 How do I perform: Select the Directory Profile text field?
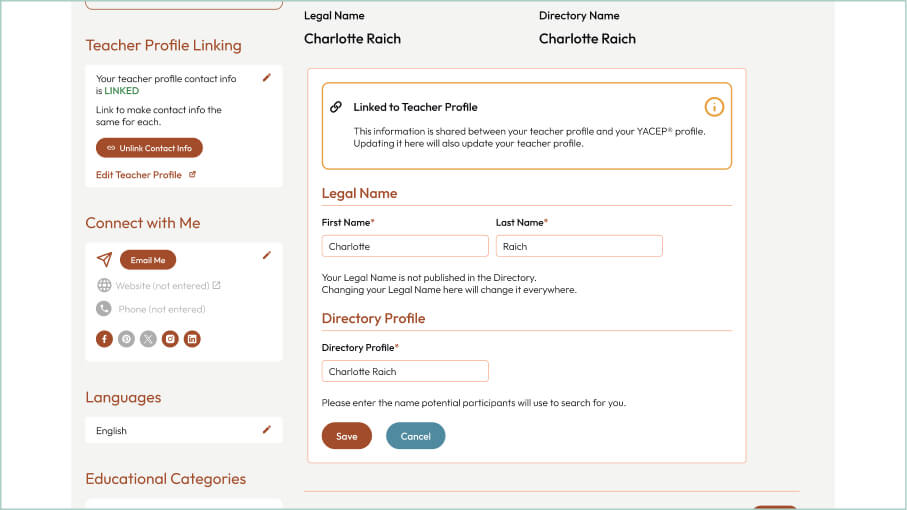coord(405,371)
